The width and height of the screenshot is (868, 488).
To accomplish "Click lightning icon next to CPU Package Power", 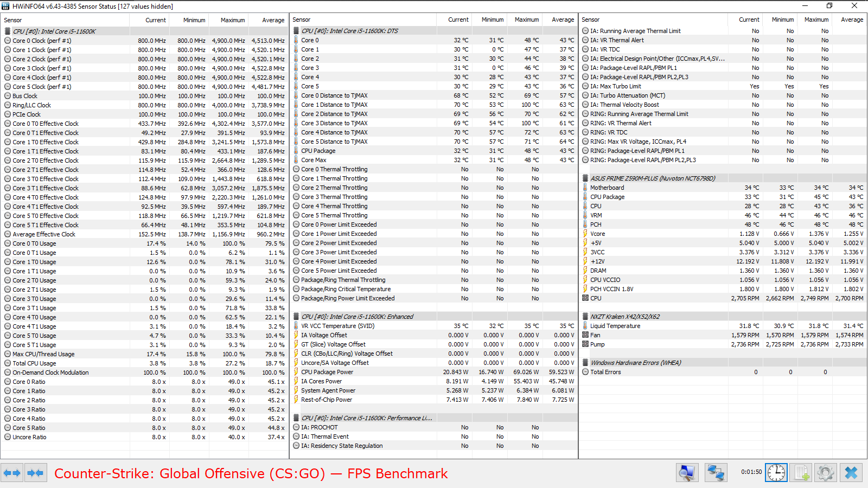I will [296, 372].
